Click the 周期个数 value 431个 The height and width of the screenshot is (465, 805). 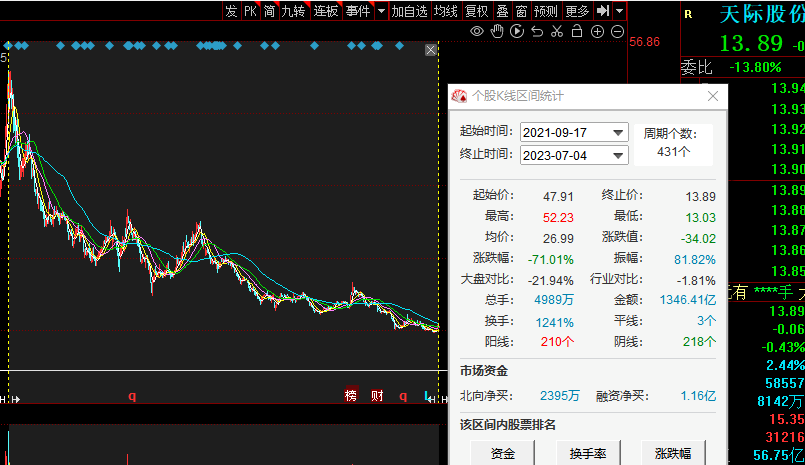tap(673, 152)
